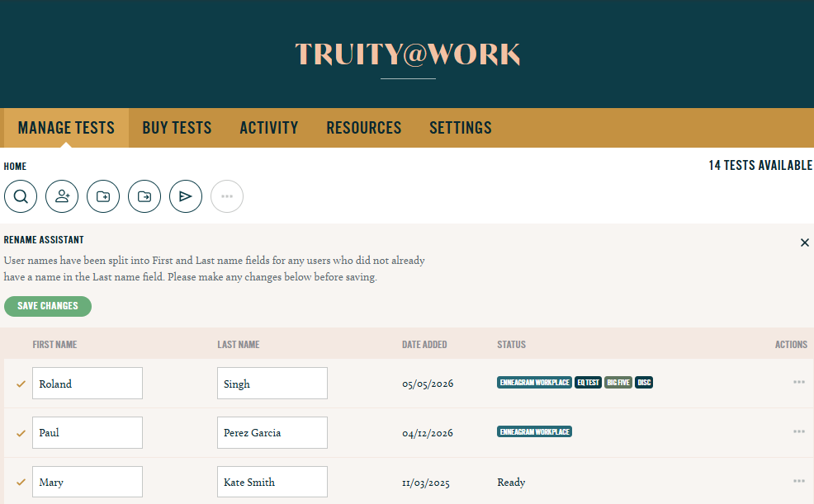The width and height of the screenshot is (814, 504).
Task: Edit the first name field Roland
Action: coord(88,384)
